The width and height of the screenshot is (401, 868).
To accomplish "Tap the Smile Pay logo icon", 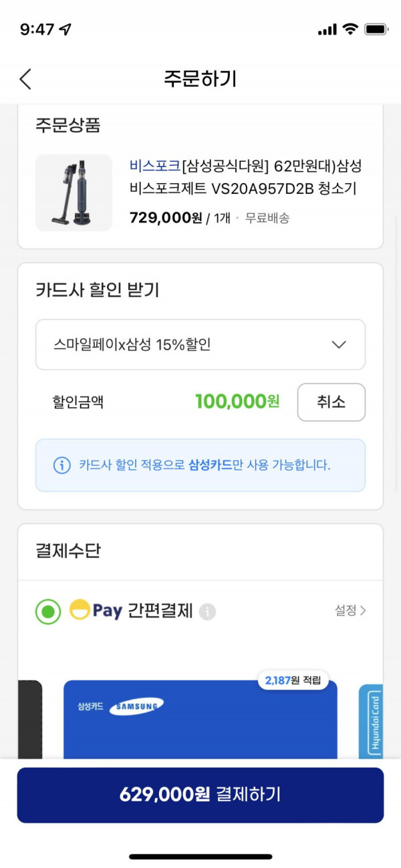I will coord(80,609).
